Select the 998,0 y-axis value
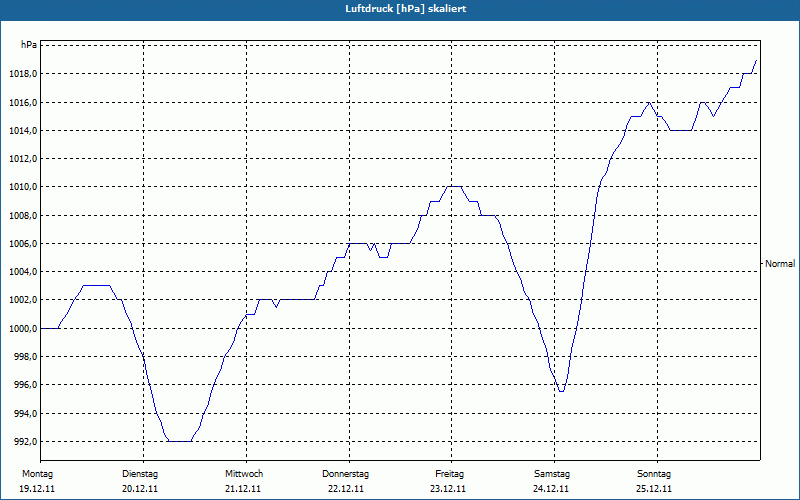The width and height of the screenshot is (800, 500). coord(25,357)
